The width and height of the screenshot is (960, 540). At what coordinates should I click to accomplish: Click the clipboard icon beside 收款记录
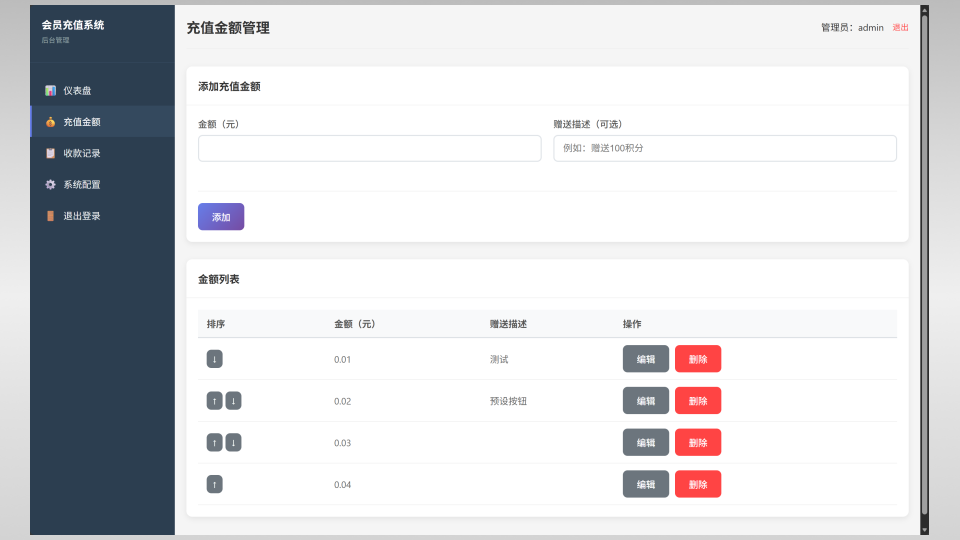[50, 153]
